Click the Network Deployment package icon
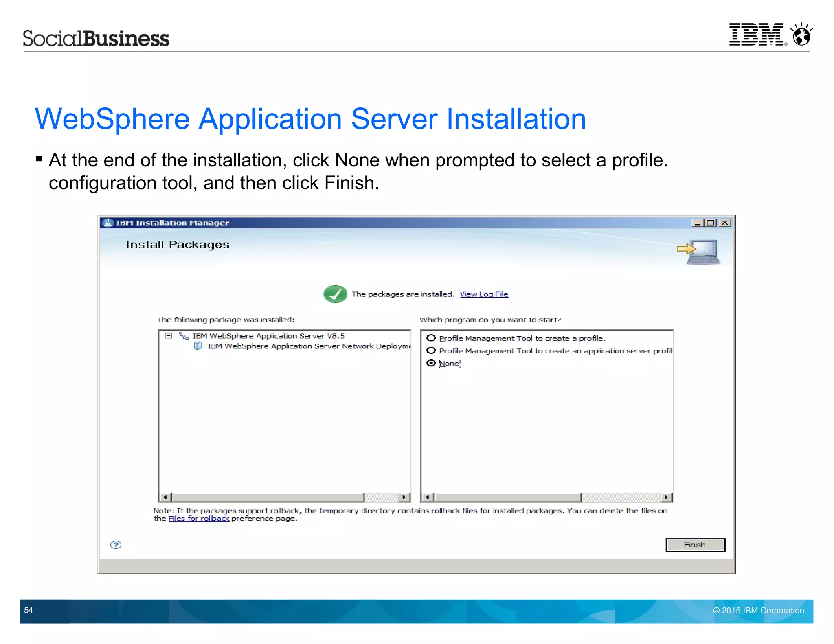 click(x=198, y=346)
